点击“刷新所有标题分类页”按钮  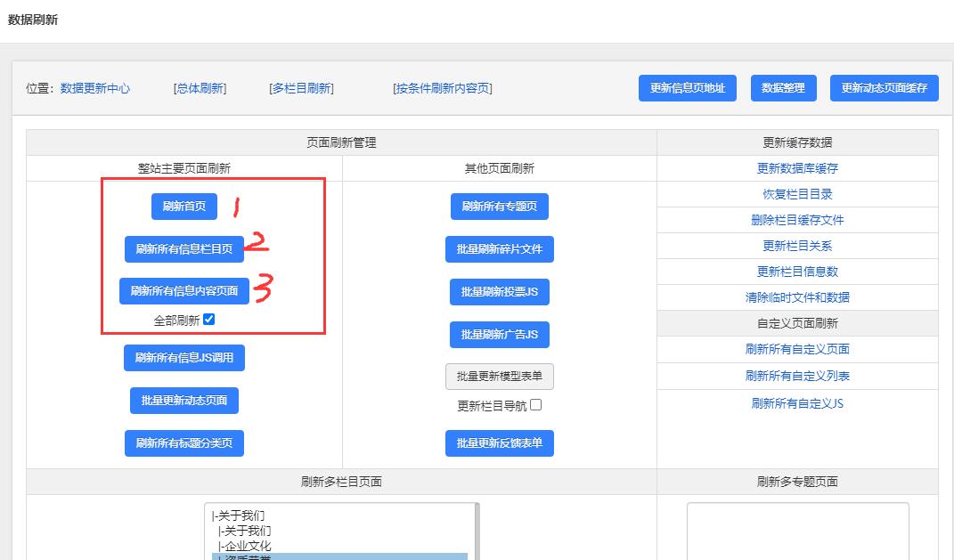click(x=184, y=442)
